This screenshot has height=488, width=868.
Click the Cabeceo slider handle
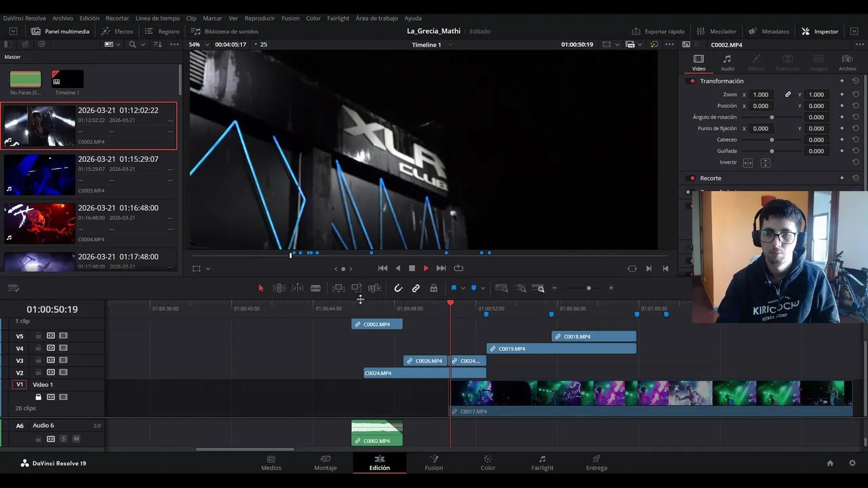772,140
